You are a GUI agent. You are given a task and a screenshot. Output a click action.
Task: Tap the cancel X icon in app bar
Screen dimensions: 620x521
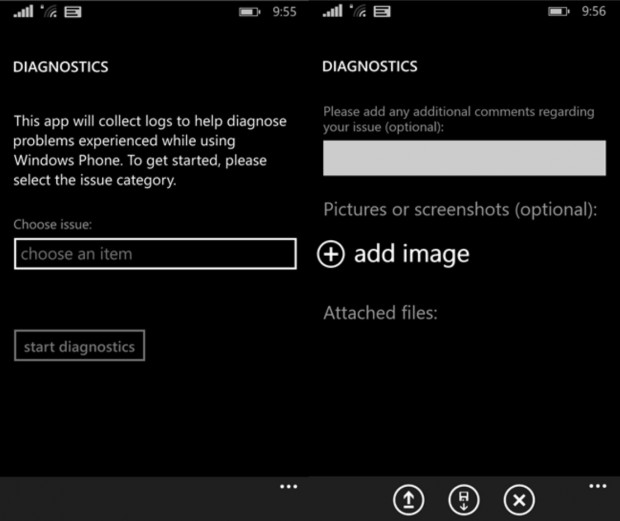(x=517, y=500)
